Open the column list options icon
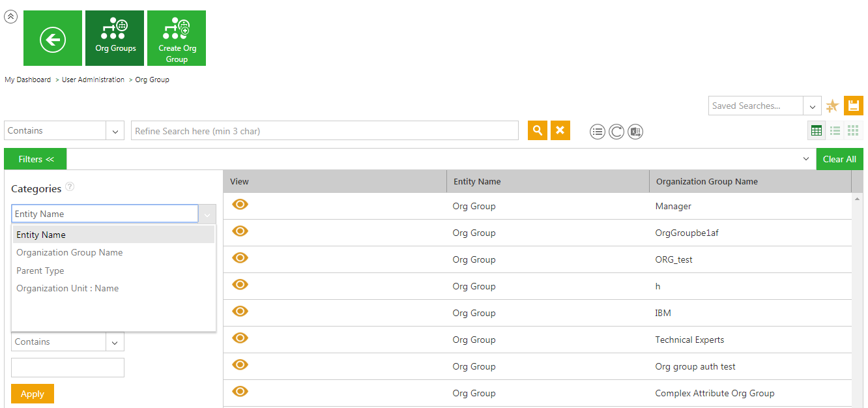The image size is (868, 408). tap(597, 132)
